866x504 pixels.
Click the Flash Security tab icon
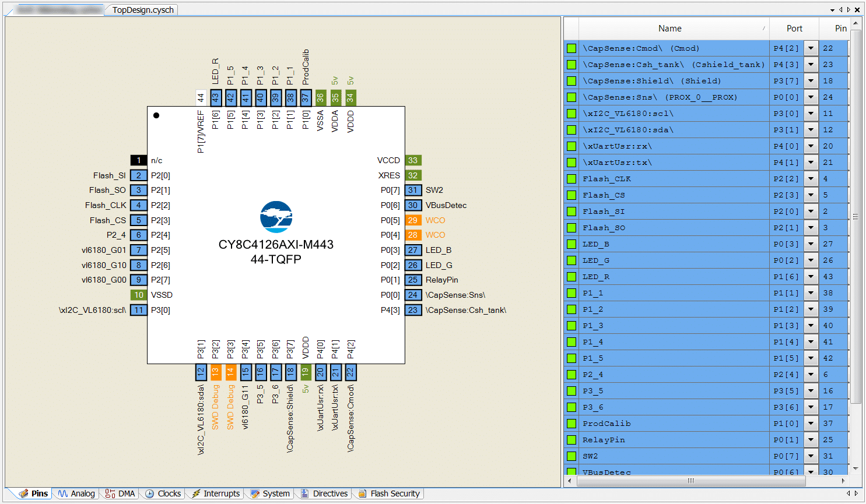click(x=362, y=494)
